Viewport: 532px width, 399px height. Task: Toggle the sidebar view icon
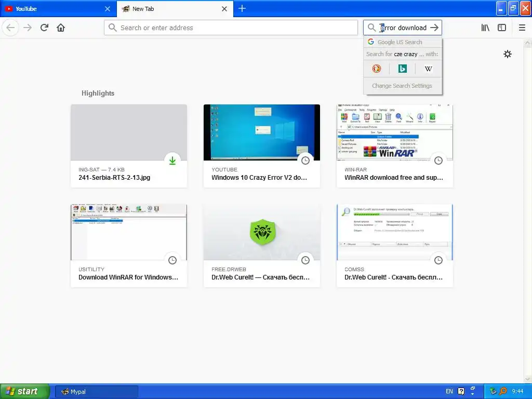click(x=502, y=28)
